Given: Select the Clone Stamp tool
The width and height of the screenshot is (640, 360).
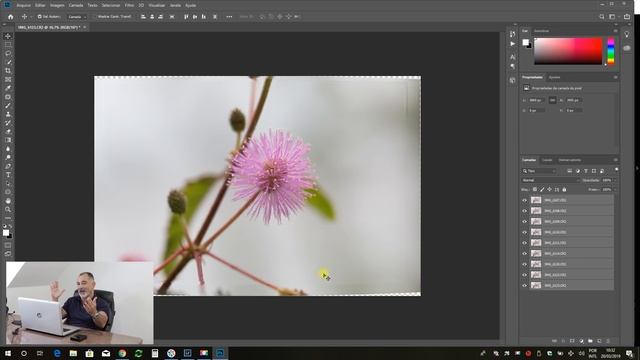Looking at the screenshot, I should click(x=8, y=114).
